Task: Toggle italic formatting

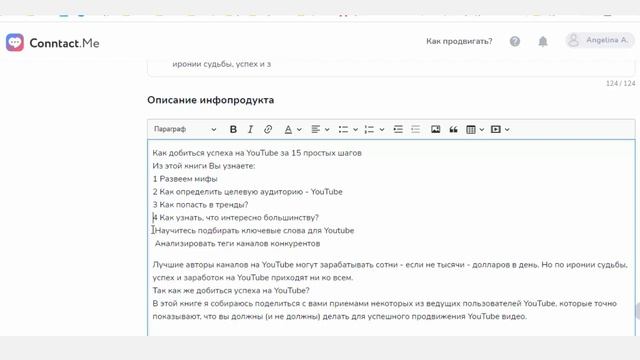Action: (250, 129)
